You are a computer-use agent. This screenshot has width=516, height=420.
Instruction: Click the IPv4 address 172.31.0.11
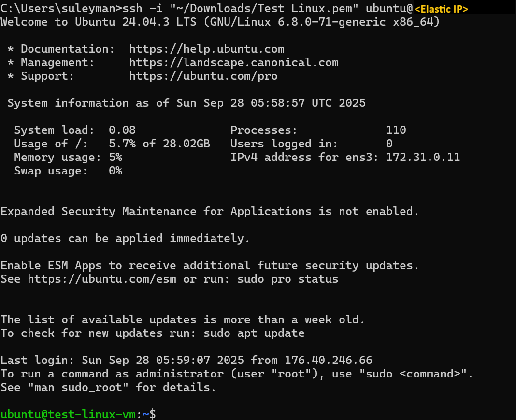tap(423, 157)
